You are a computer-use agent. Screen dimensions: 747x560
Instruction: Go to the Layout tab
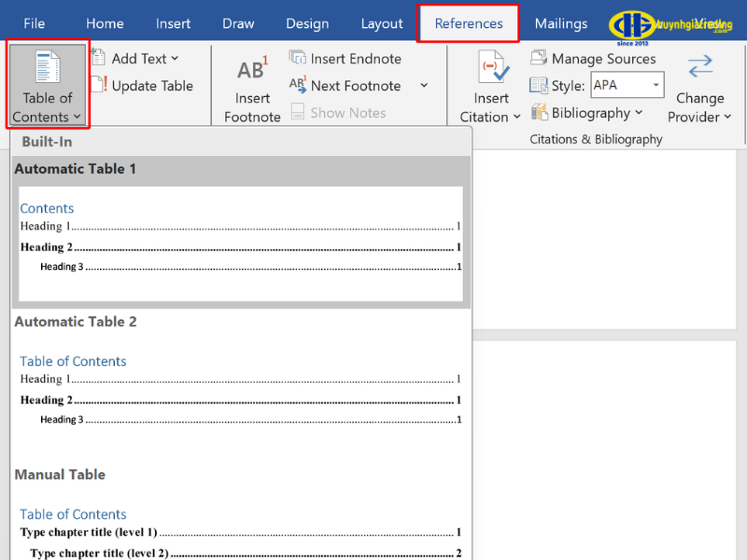382,23
